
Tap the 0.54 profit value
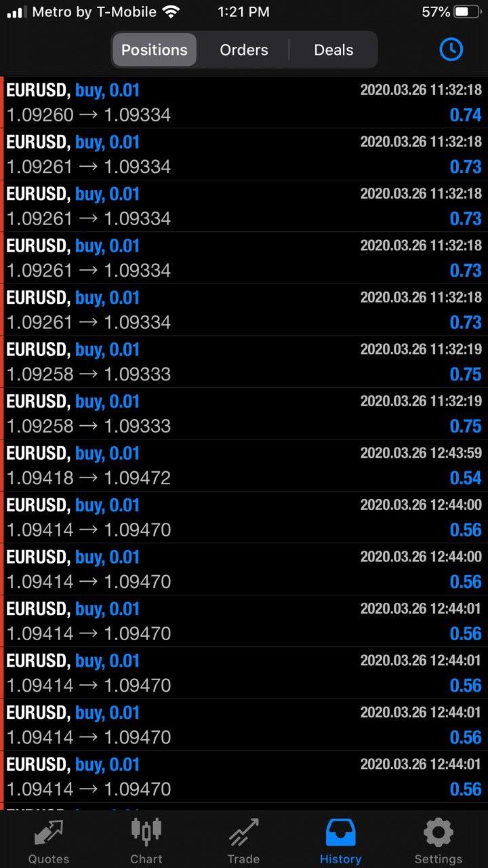(466, 478)
